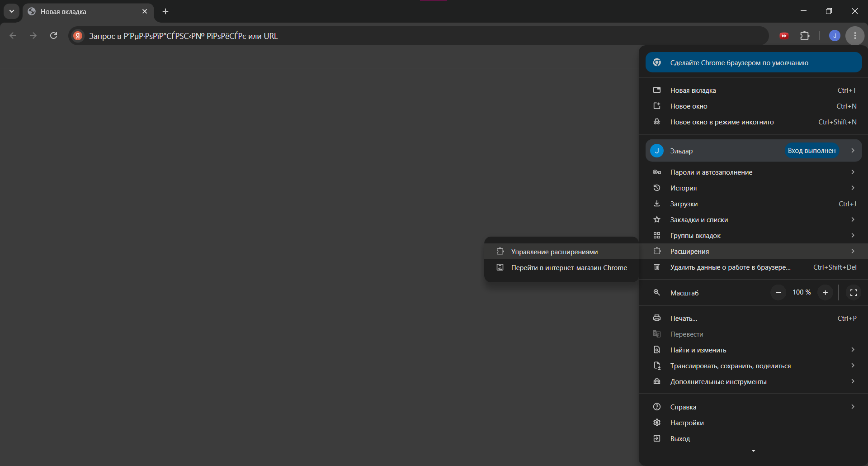Reload the page with refresh icon
Screen dimensions: 868x466
click(53, 36)
